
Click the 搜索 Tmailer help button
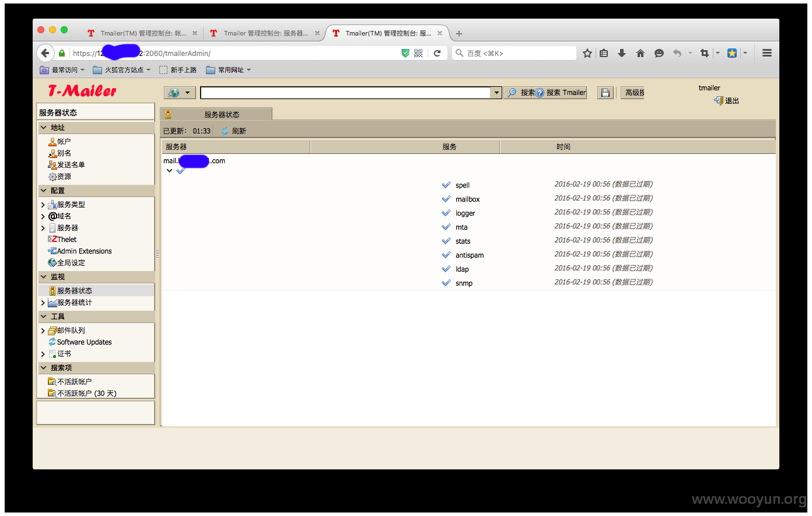pos(561,93)
